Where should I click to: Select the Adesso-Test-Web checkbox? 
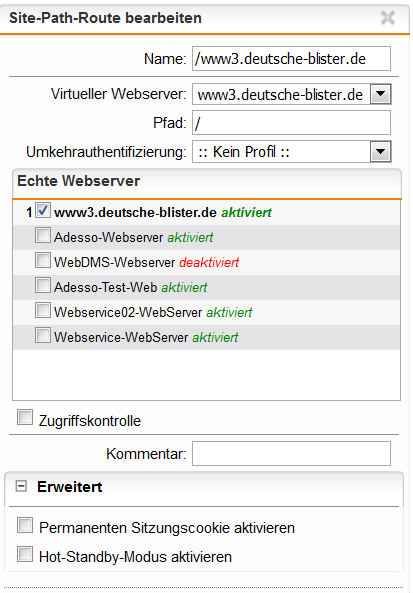43,285
